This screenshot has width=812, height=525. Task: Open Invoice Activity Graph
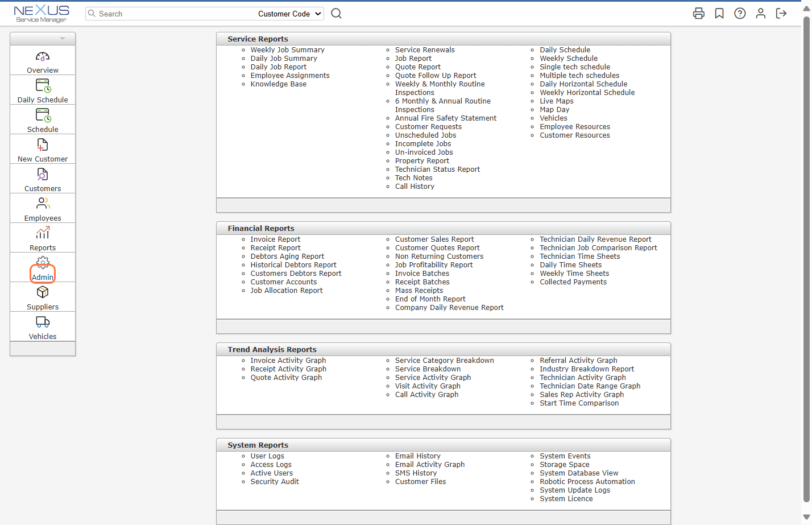click(288, 361)
